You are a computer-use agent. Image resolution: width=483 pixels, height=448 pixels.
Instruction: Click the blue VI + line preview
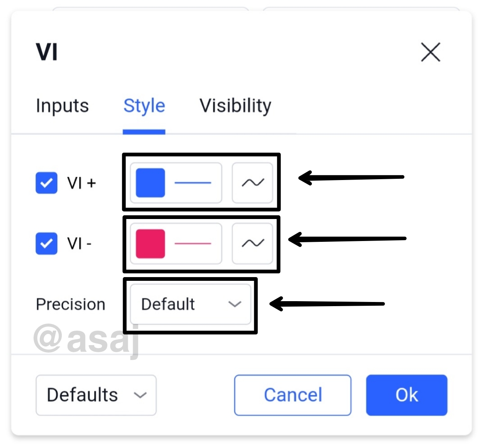click(193, 183)
